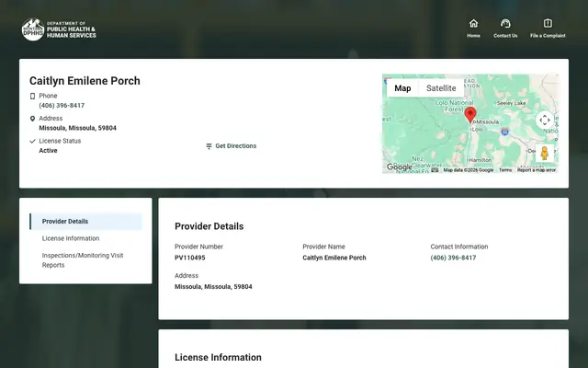Click the Get Directions link
The image size is (588, 368).
click(x=235, y=146)
